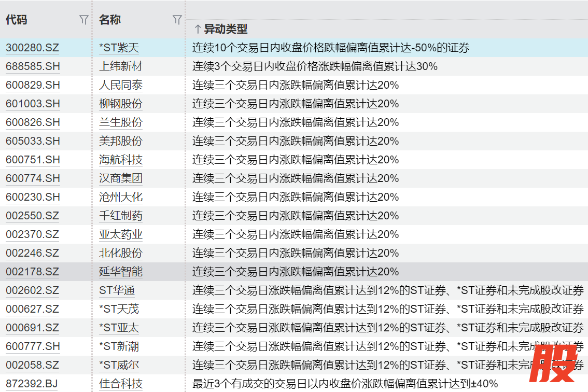
Task: Click 延华智能 in highlighted row
Action: click(x=121, y=272)
